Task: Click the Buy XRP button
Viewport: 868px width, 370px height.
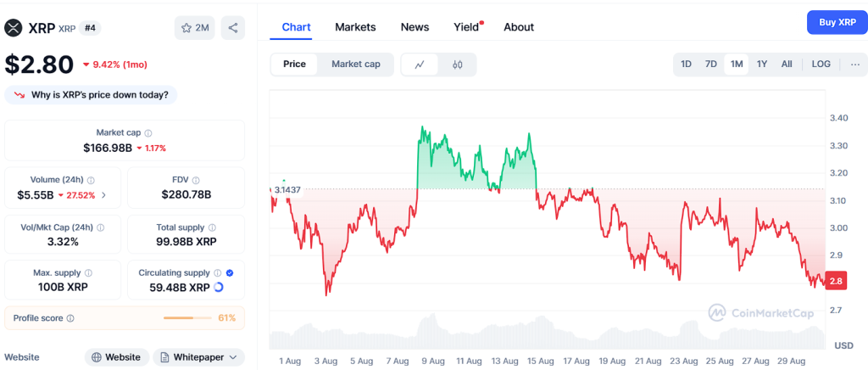Action: click(x=837, y=22)
